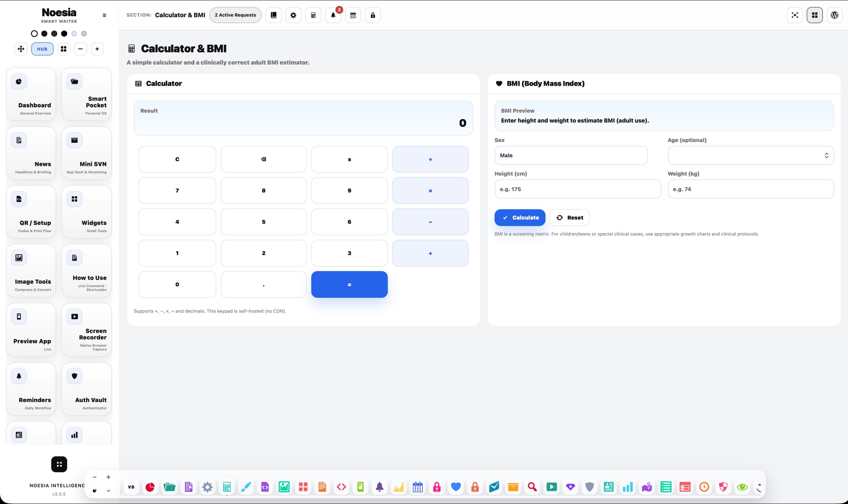The width and height of the screenshot is (848, 504).
Task: Click the sidebar minus collapse button
Action: tap(80, 49)
